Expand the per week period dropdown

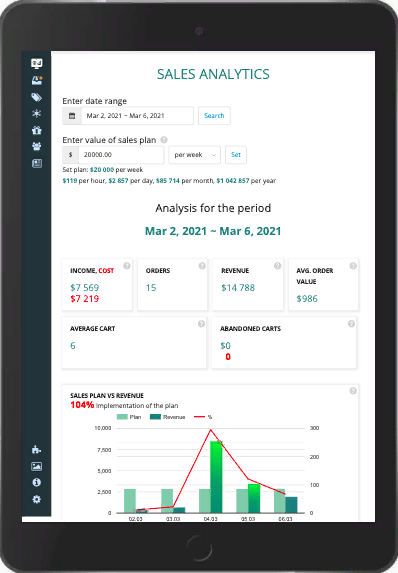pos(194,155)
